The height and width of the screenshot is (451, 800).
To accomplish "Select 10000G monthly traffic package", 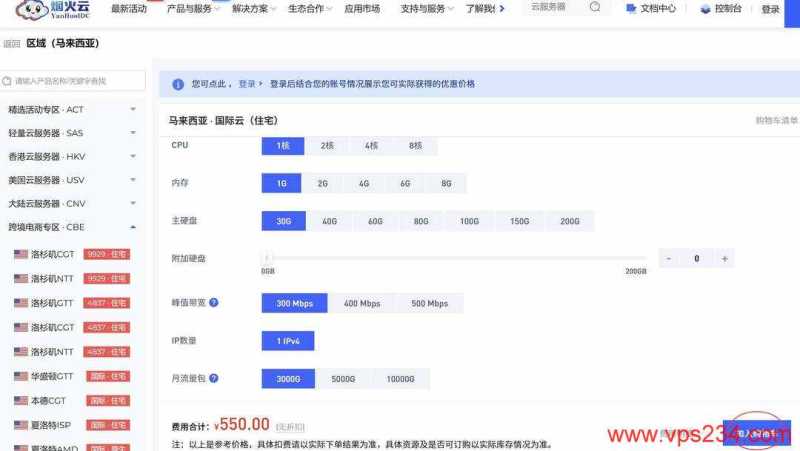I will (x=401, y=379).
